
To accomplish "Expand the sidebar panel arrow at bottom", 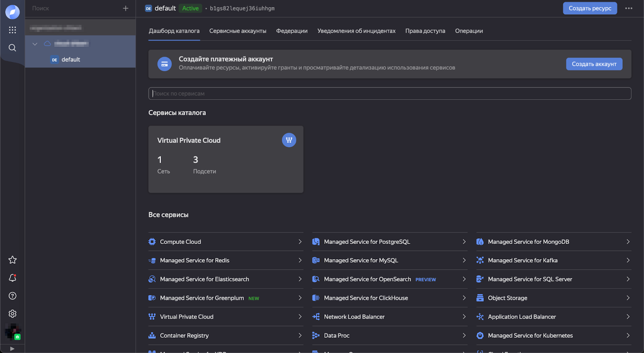I will 12,349.
